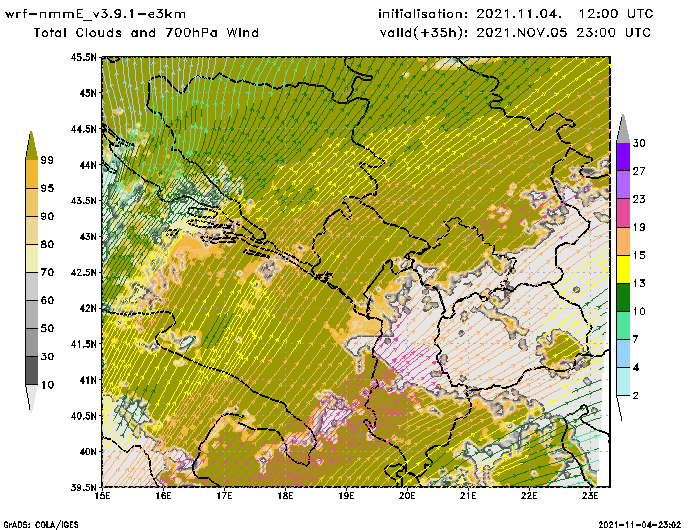Screen dimensions: 700x530
Task: Click the dark olive 99% cloud swatch
Action: (31, 145)
